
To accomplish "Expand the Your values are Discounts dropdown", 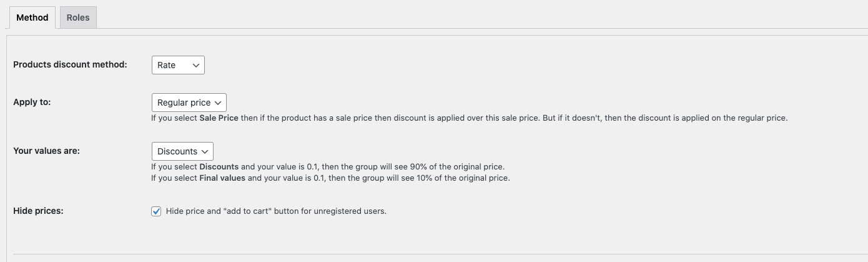I will (182, 151).
